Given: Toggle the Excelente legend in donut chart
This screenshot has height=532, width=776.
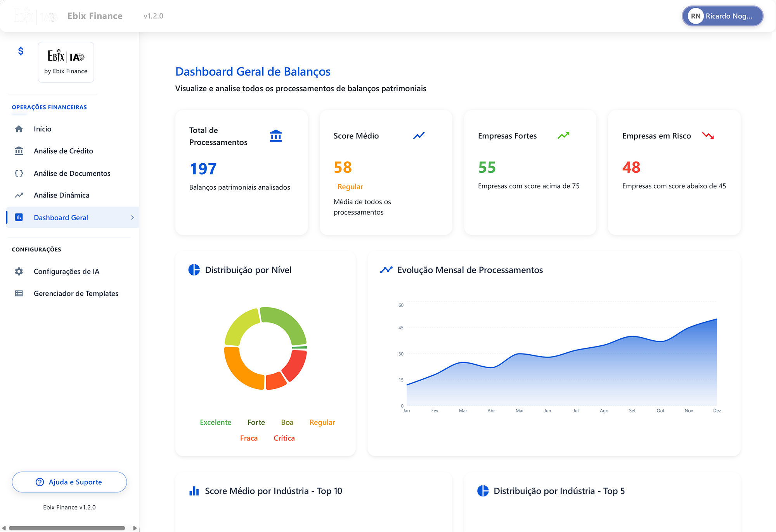Looking at the screenshot, I should click(215, 422).
